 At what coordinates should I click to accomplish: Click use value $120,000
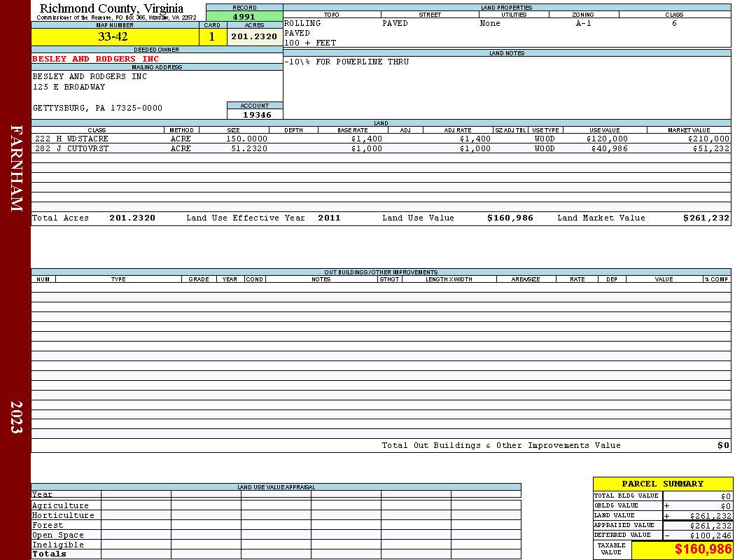[607, 139]
